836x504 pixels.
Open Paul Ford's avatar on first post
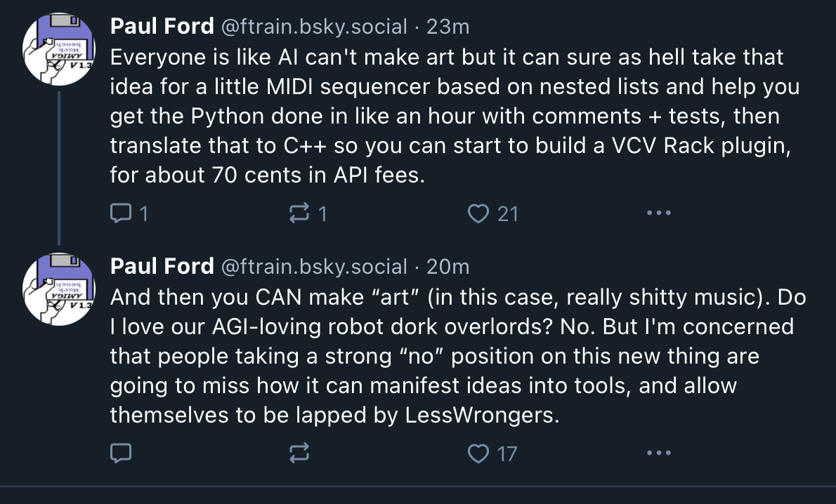click(x=58, y=49)
